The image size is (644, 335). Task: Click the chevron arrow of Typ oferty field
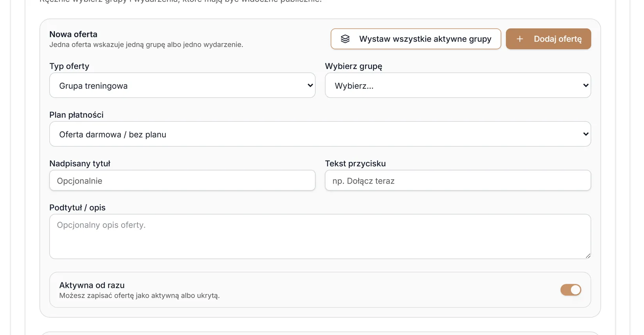click(x=310, y=85)
